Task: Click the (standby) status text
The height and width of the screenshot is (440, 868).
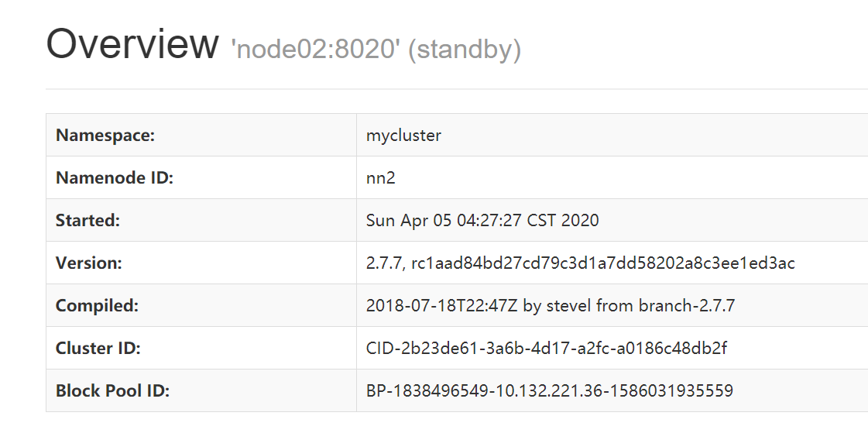Action: pyautogui.click(x=464, y=50)
